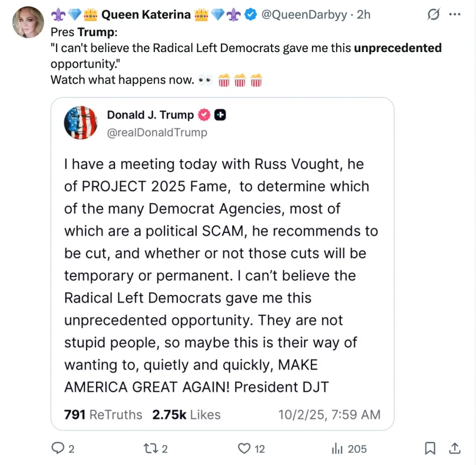The image size is (476, 465).
Task: Open the three-dot more options menu
Action: tap(454, 15)
